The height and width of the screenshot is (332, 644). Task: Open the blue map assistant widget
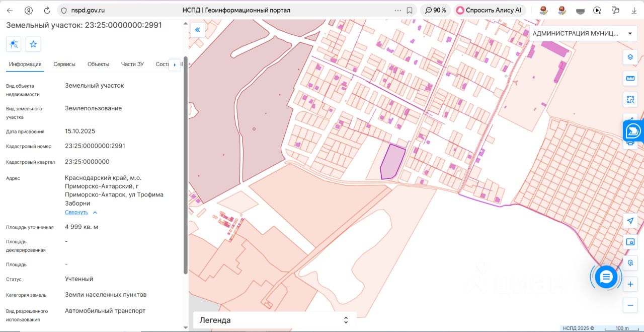coord(633,131)
